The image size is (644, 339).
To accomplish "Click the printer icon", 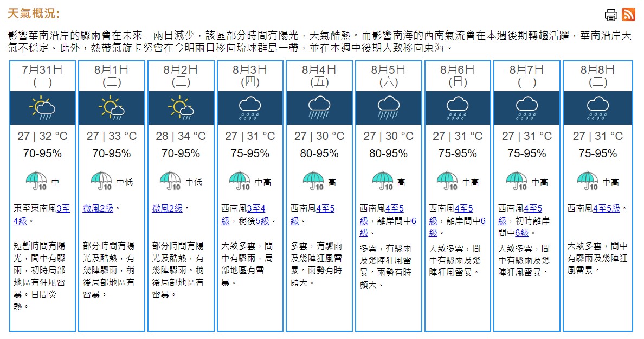I will pos(611,15).
